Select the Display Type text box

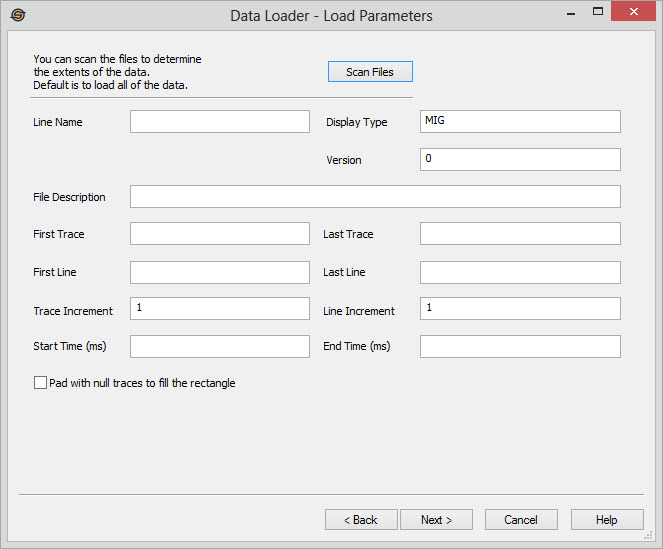(520, 122)
